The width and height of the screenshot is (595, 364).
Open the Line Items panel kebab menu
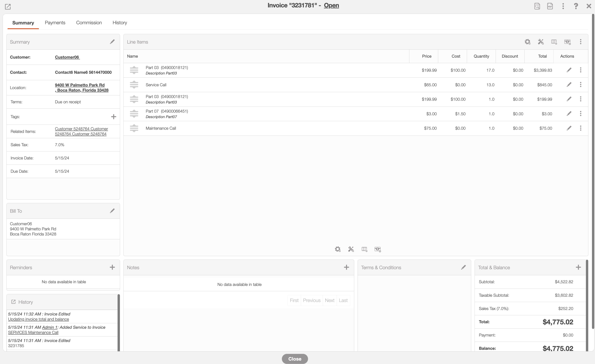(581, 42)
